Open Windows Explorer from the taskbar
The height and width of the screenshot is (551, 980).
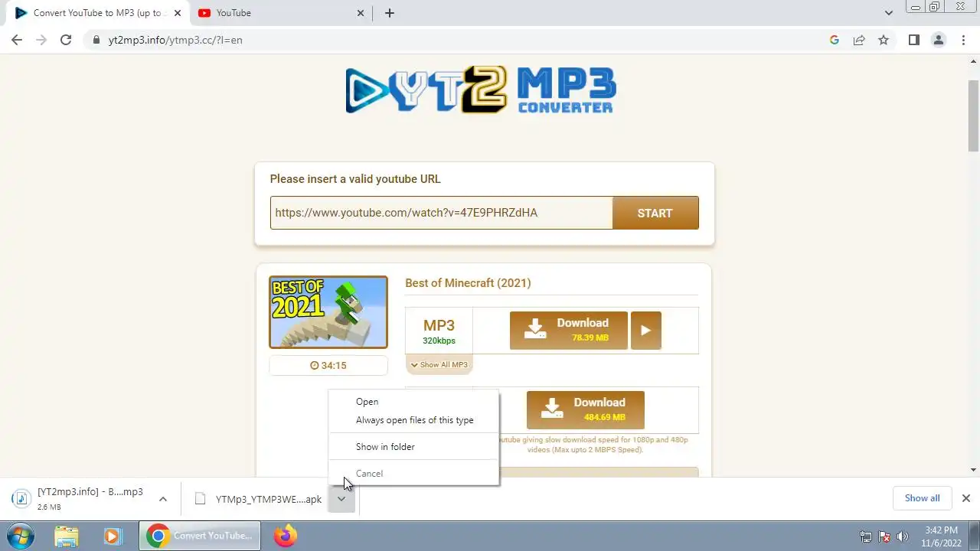pyautogui.click(x=67, y=536)
